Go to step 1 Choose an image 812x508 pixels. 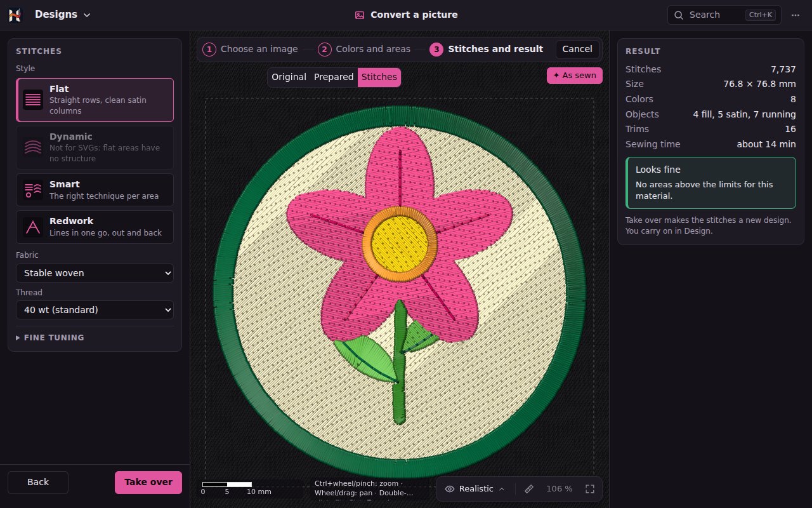point(250,49)
